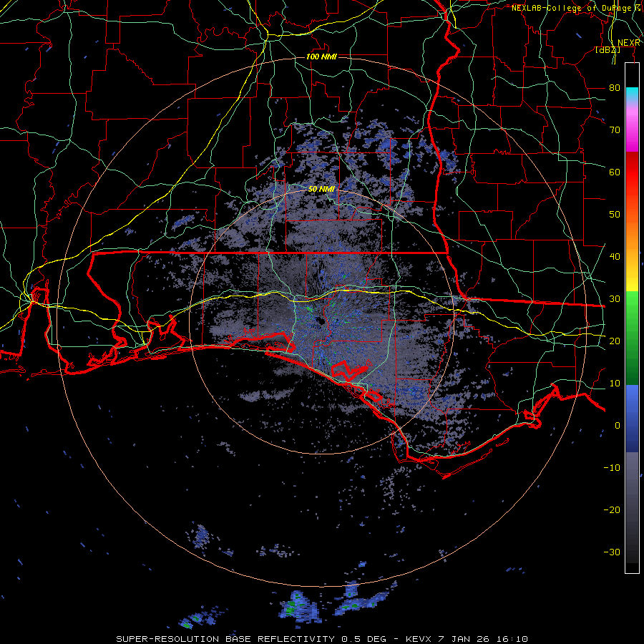The width and height of the screenshot is (644, 644).
Task: Click the -30 value on the dBZ scale
Action: tap(612, 552)
